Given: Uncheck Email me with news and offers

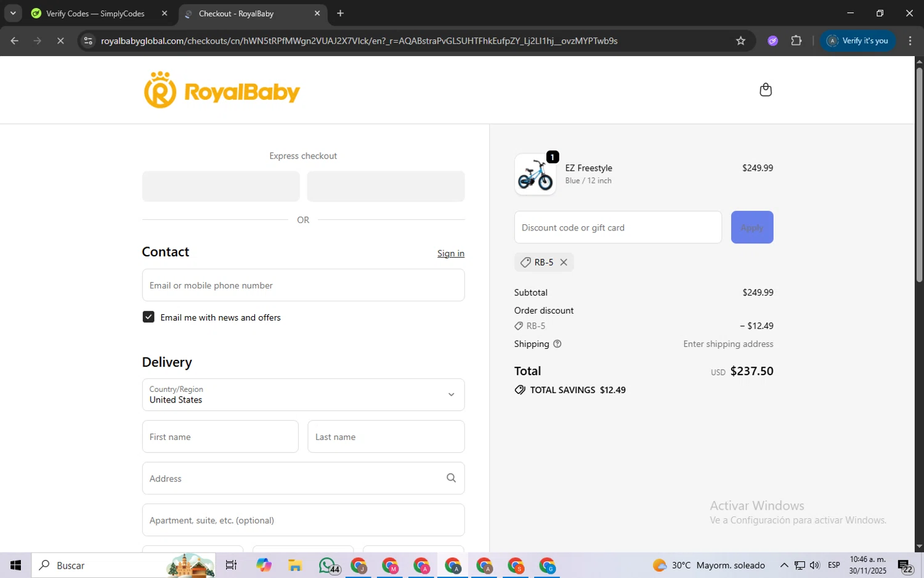Looking at the screenshot, I should point(148,317).
